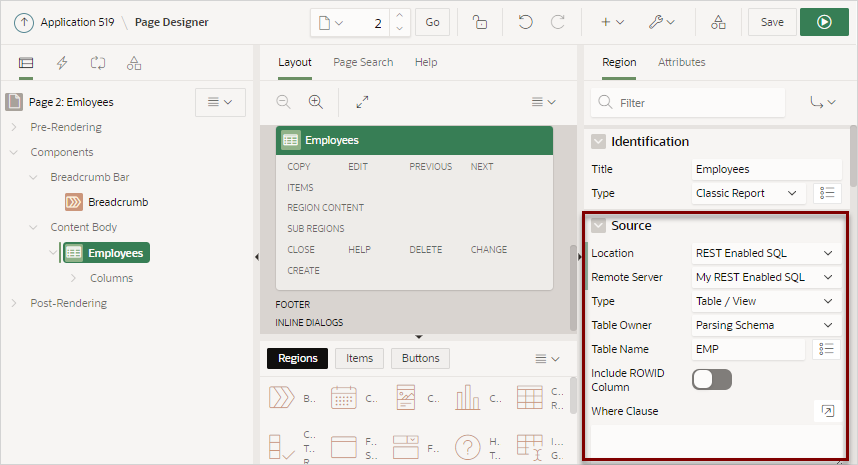Open the region Type Classic Report dropdown
858x465 pixels.
[749, 194]
